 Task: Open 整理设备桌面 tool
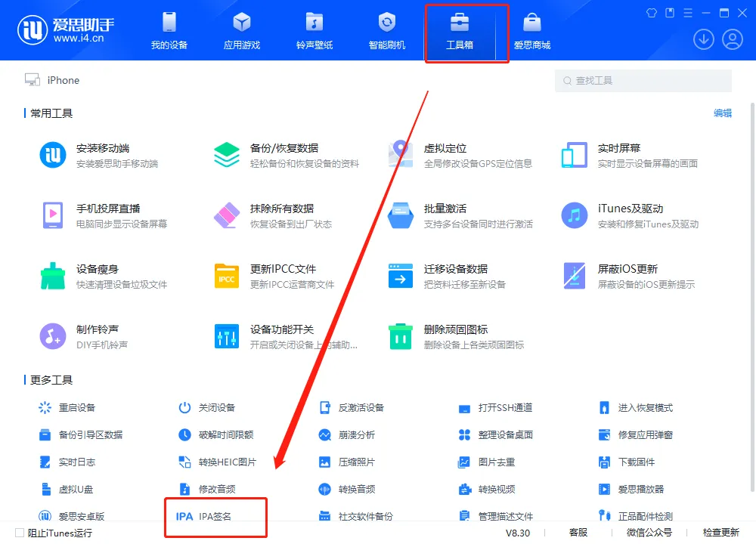[495, 434]
